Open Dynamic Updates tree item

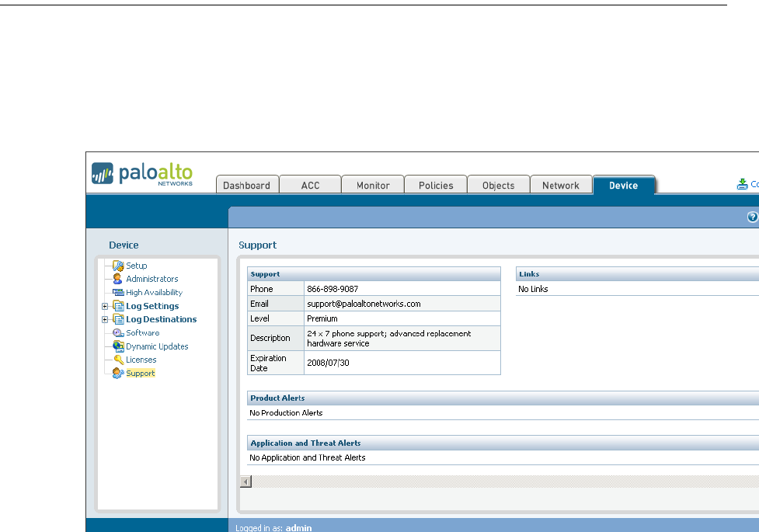[157, 346]
